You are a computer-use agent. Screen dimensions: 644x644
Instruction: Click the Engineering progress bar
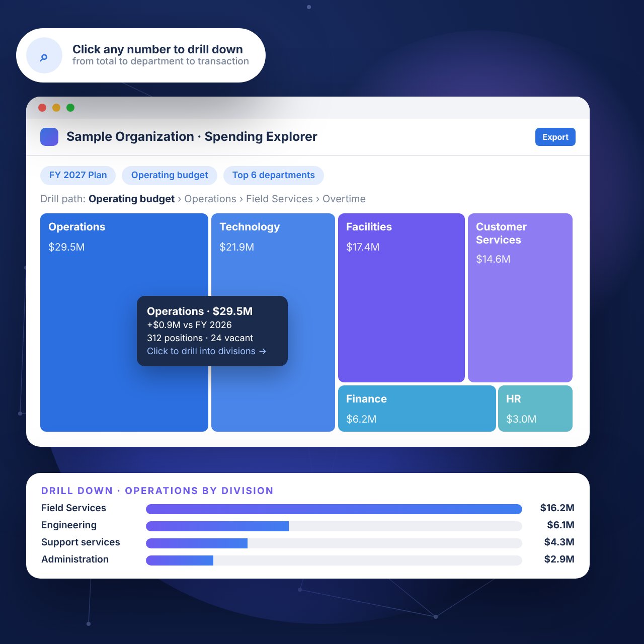click(334, 526)
